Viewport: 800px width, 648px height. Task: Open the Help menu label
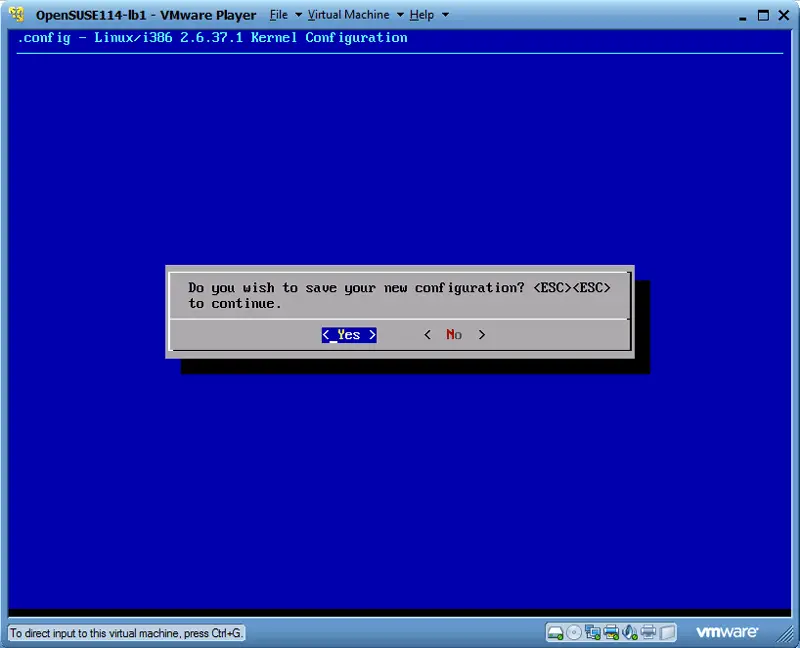421,15
